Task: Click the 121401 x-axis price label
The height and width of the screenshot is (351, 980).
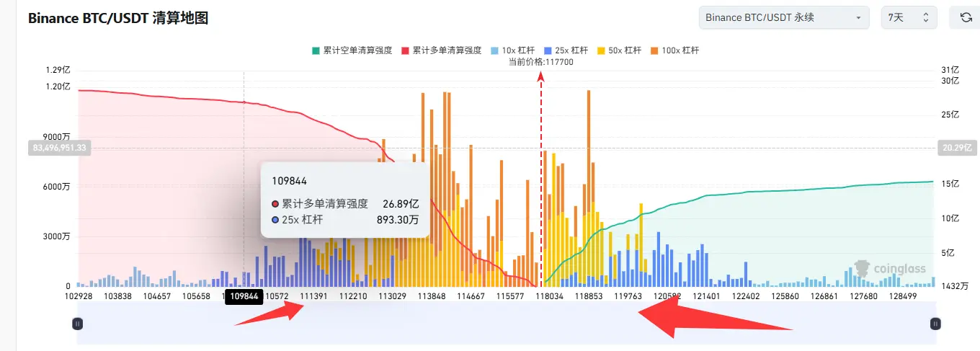Action: [x=707, y=296]
